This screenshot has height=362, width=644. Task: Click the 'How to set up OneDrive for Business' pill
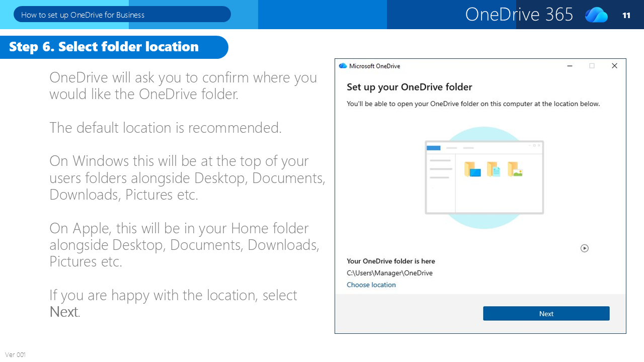pos(122,15)
